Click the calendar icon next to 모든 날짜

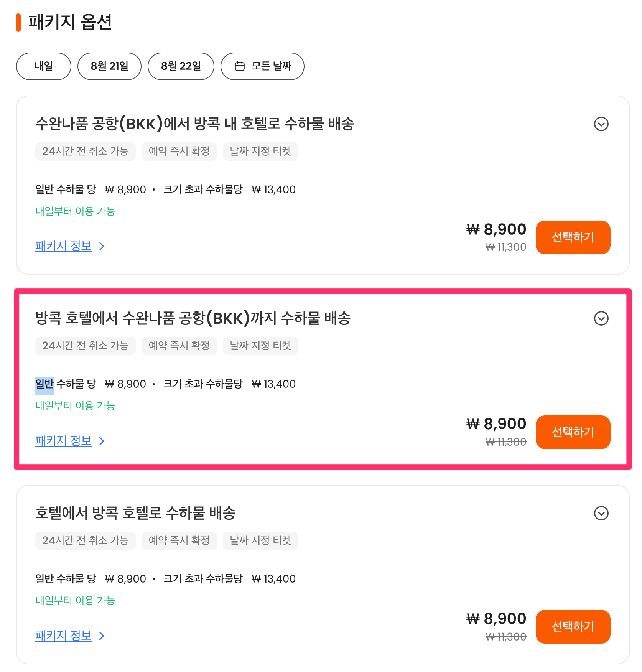pos(240,66)
